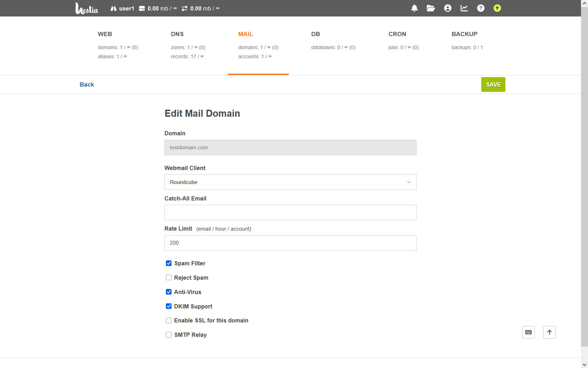This screenshot has width=588, height=368.
Task: Check Enable SSL for this domain
Action: point(169,320)
